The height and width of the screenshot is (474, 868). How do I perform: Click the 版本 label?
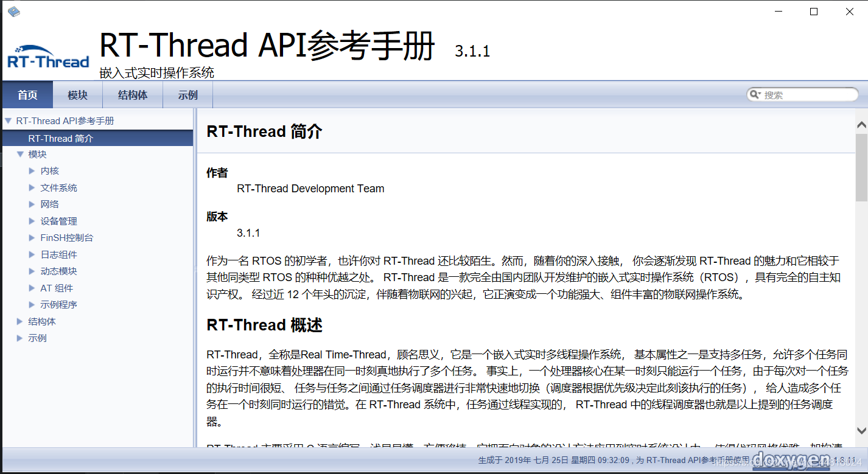(x=217, y=217)
